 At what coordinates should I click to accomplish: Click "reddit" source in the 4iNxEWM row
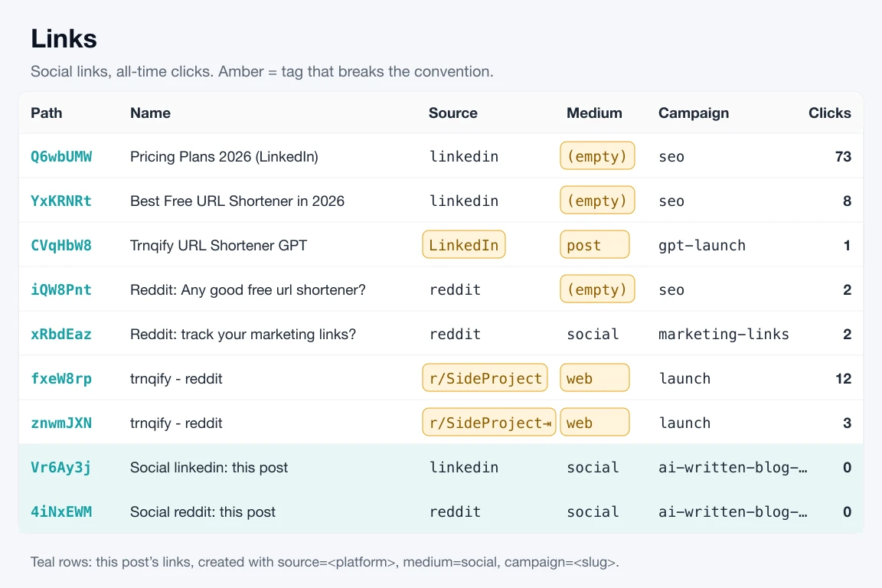(455, 512)
